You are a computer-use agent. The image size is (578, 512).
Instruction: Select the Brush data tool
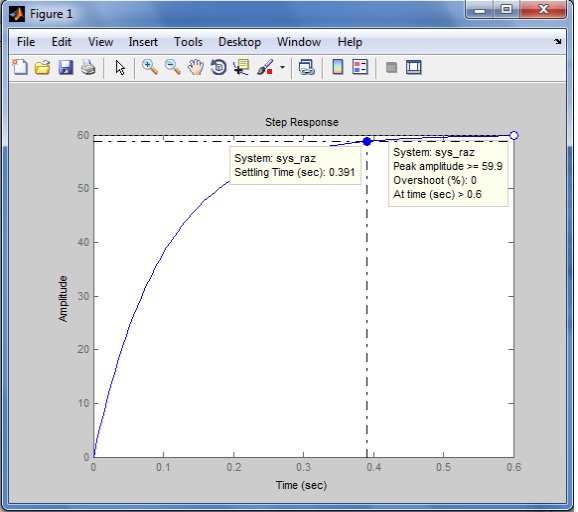click(x=265, y=67)
